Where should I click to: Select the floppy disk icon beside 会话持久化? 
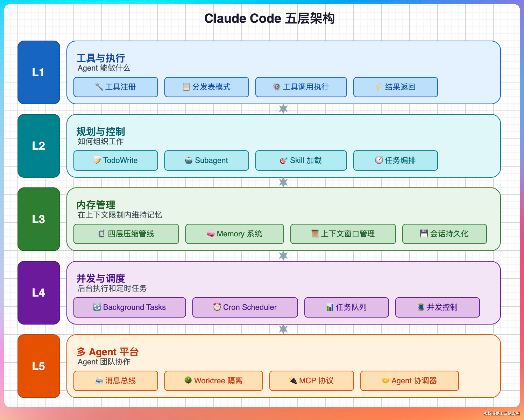tap(424, 234)
